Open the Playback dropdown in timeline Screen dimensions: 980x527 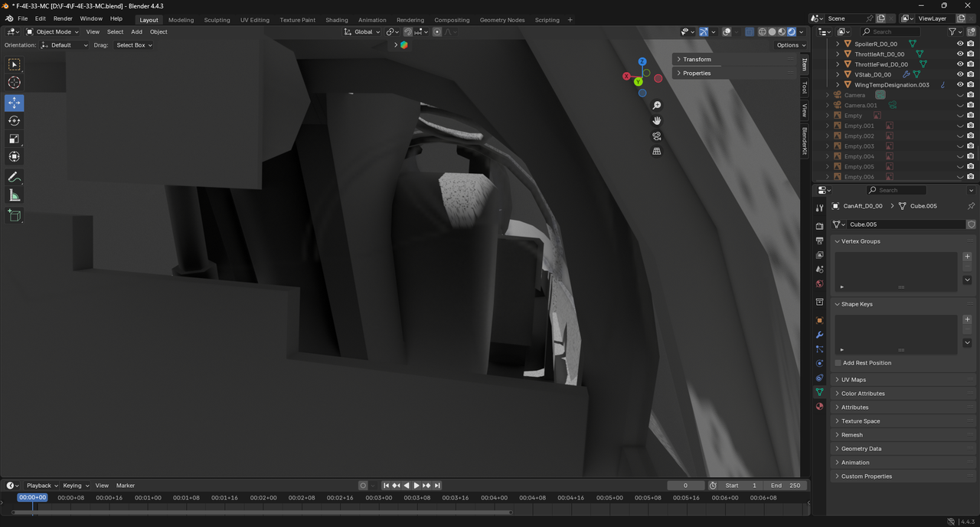pyautogui.click(x=42, y=486)
